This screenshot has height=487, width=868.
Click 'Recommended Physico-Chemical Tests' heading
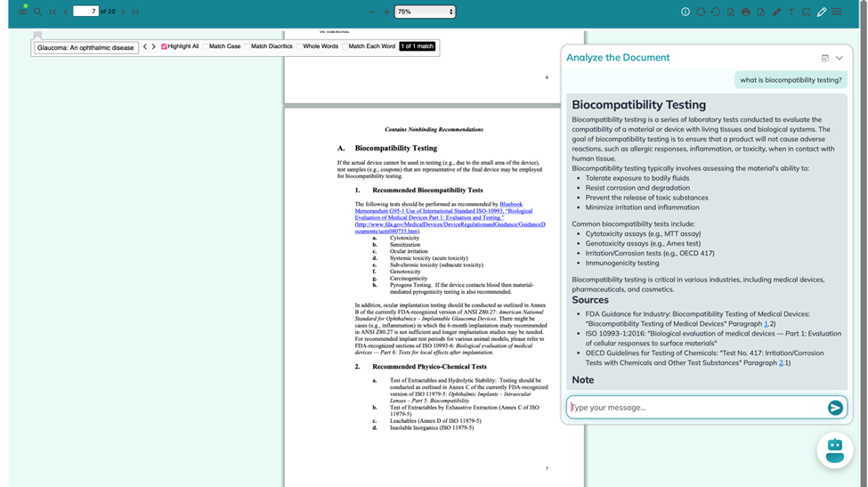(430, 367)
